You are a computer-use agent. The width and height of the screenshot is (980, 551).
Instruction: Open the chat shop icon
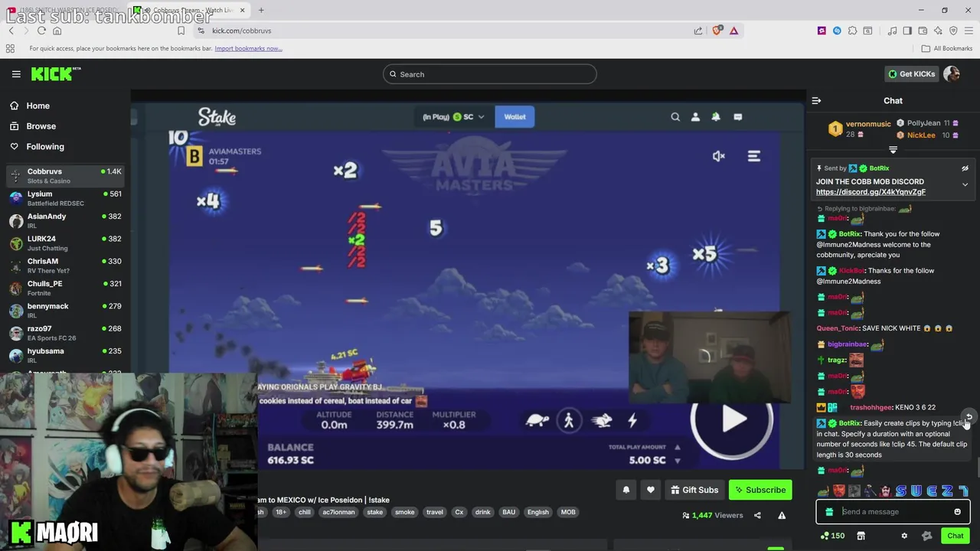tap(861, 536)
